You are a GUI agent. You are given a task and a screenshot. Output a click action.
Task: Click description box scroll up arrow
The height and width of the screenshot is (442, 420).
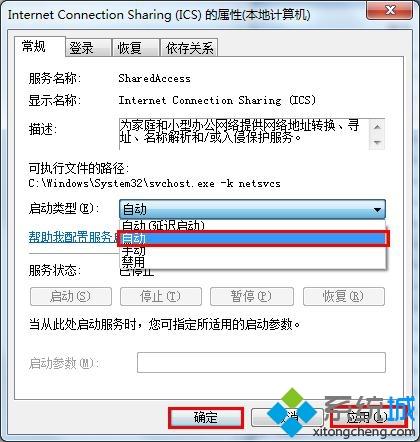click(377, 127)
